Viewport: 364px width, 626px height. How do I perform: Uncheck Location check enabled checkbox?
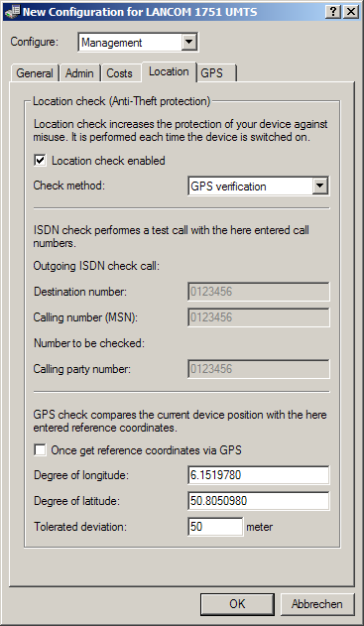(40, 161)
